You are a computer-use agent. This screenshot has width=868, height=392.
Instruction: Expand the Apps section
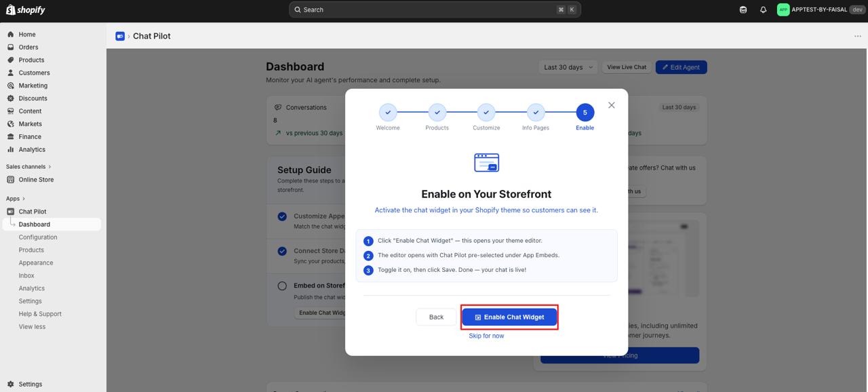(16, 199)
